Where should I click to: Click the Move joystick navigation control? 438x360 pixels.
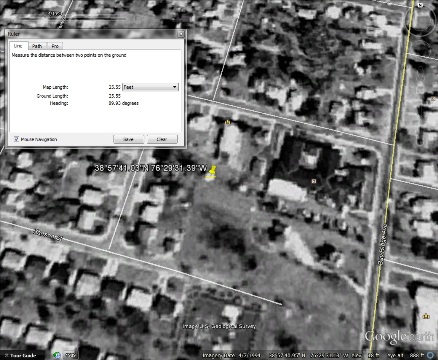421,48
